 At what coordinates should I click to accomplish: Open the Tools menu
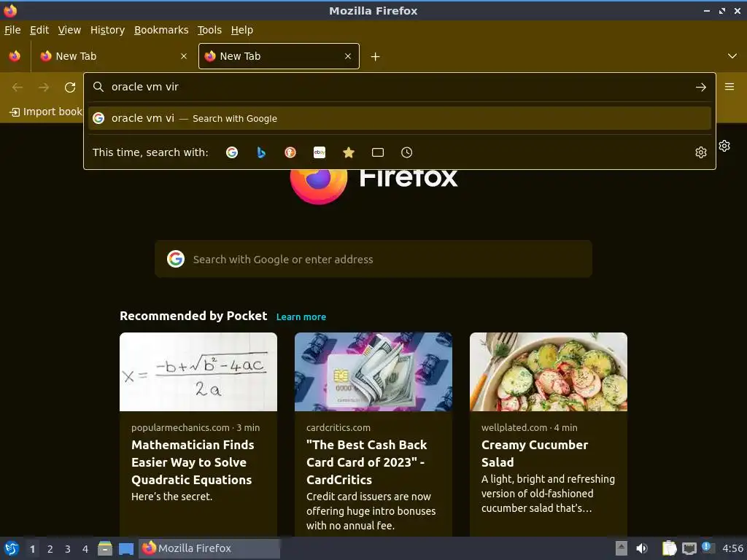click(x=209, y=30)
